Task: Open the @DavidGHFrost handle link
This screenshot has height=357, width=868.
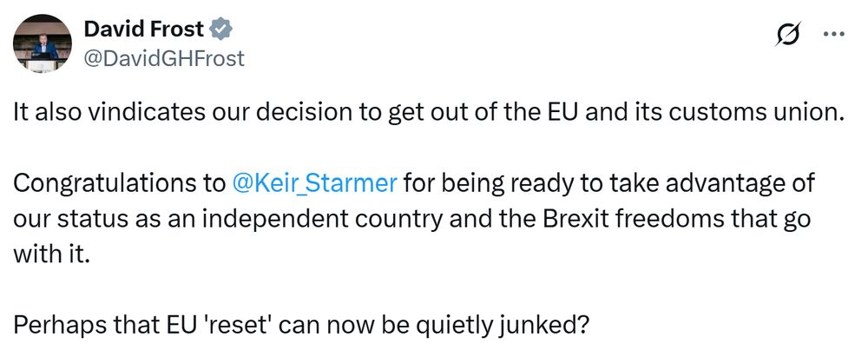Action: 164,57
